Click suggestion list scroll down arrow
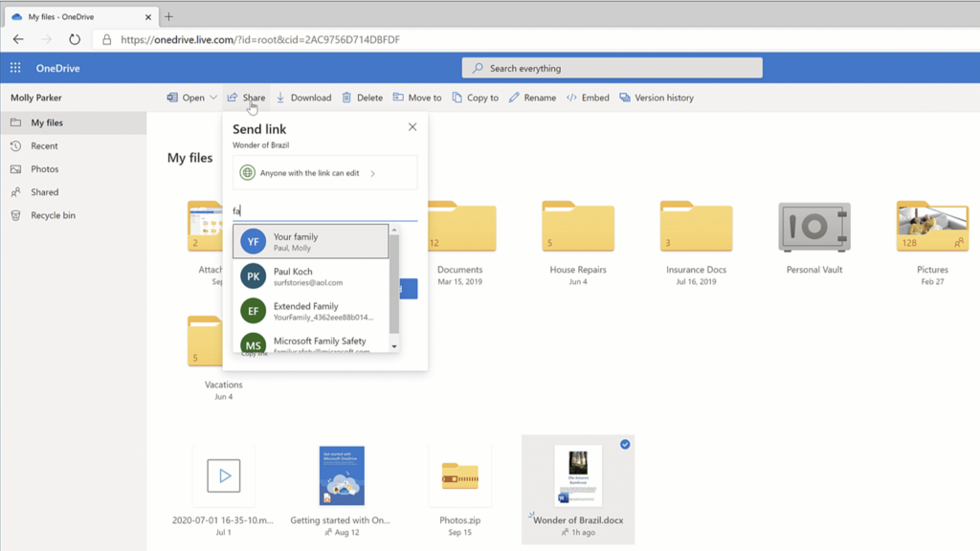Viewport: 980px width, 551px height. (x=393, y=346)
